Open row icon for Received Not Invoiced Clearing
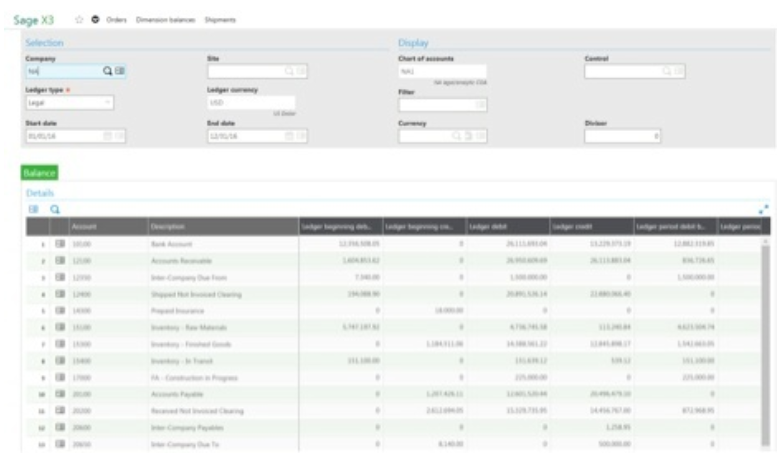The height and width of the screenshot is (459, 782). (60, 410)
